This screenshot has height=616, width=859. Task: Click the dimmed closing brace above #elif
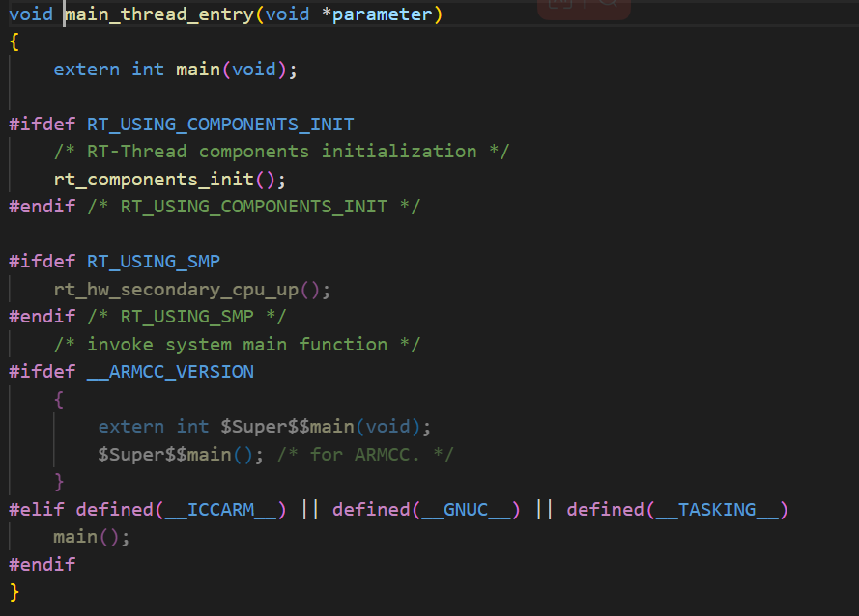59,483
